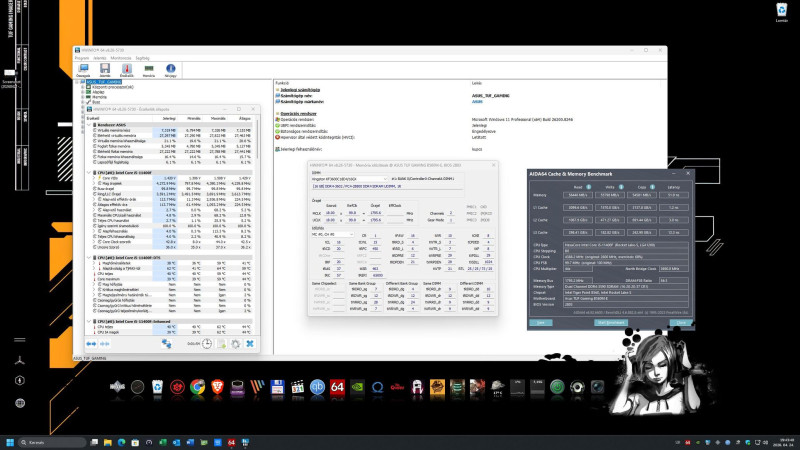Expand the Core VIDs sensor row
800x450 pixels.
[94, 178]
